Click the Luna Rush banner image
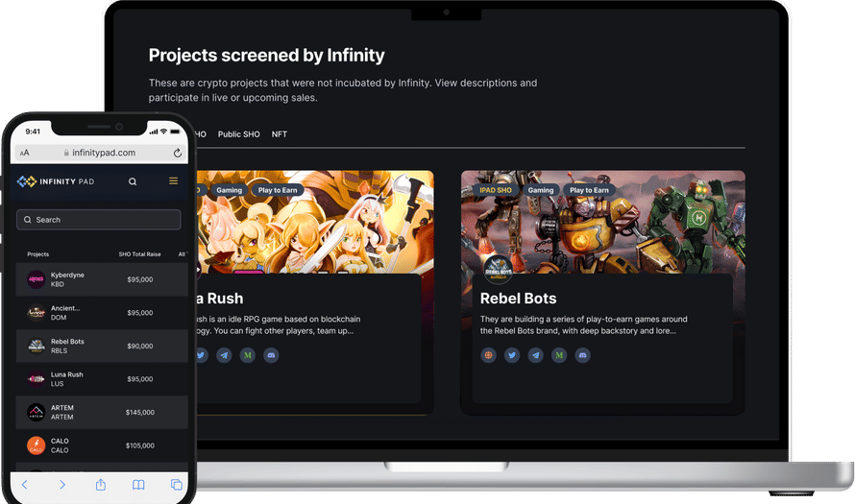Viewport: 855px width, 504px height. (315, 222)
